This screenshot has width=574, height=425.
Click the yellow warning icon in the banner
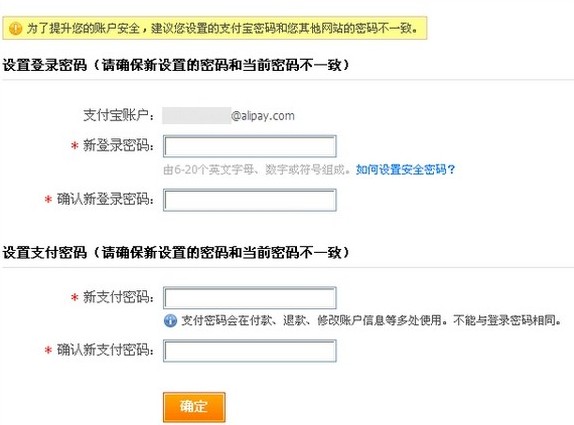(15, 28)
